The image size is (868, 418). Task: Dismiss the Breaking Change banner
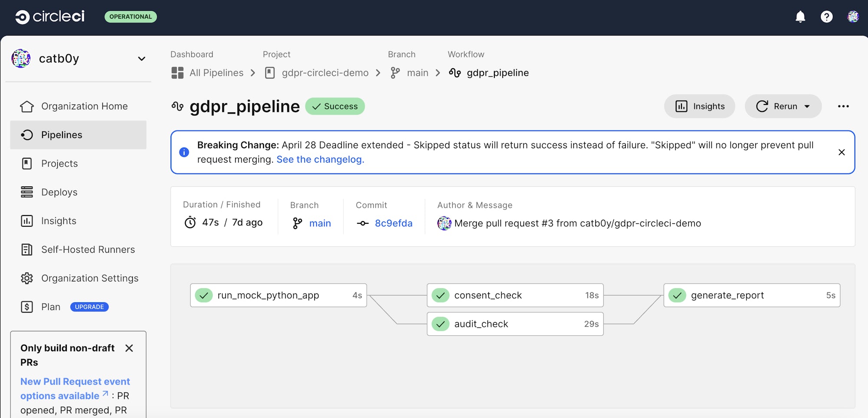[842, 152]
